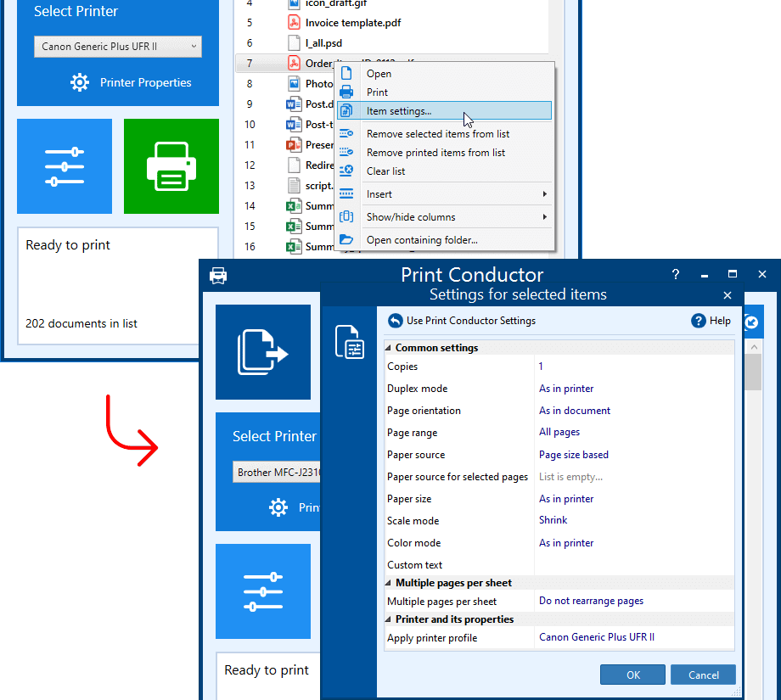This screenshot has width=781, height=700.
Task: Click the Printer Properties label in back window
Action: point(145,82)
